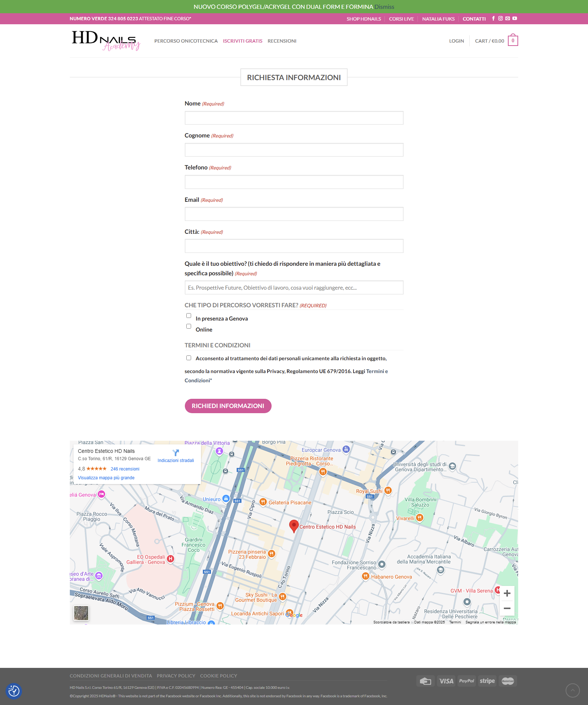
Task: Open cookie consent preferences icon
Action: coord(14,691)
